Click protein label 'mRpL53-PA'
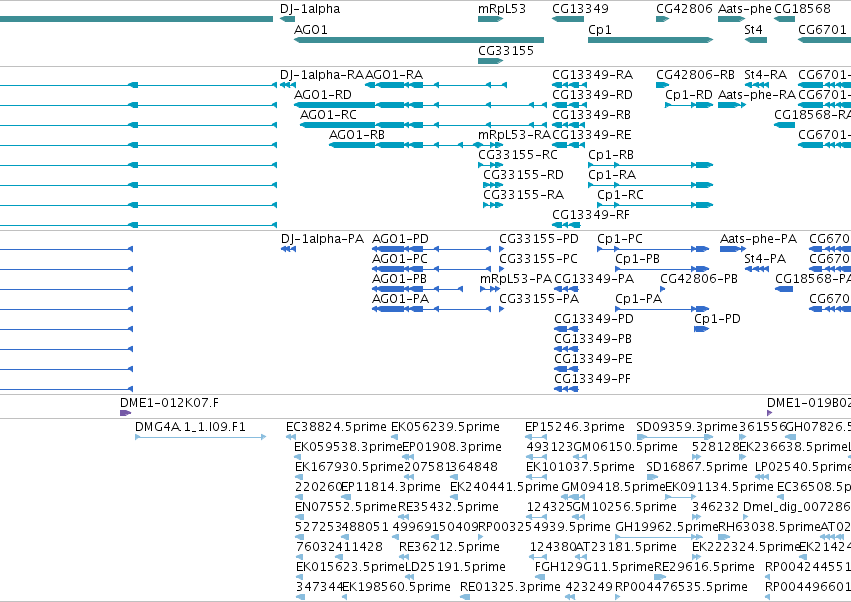Screen dimensions: 851x602 pyautogui.click(x=516, y=279)
